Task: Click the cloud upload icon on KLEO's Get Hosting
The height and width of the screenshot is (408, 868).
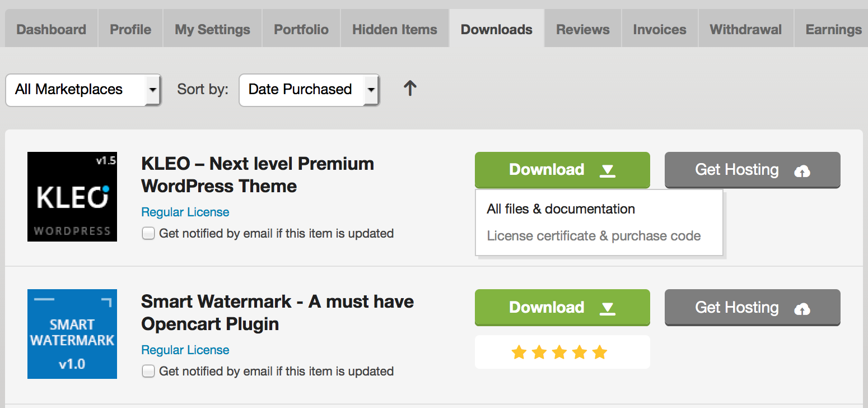Action: (802, 171)
